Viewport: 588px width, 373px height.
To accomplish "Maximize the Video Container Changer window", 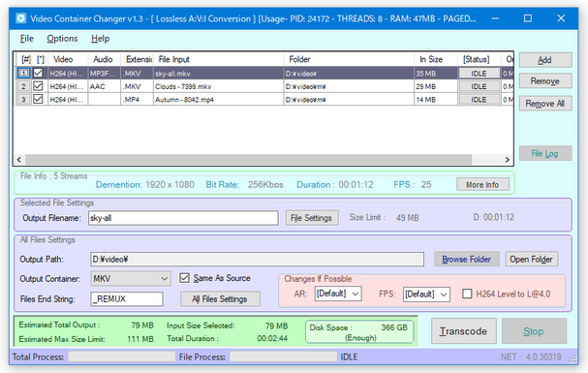I will pyautogui.click(x=528, y=18).
